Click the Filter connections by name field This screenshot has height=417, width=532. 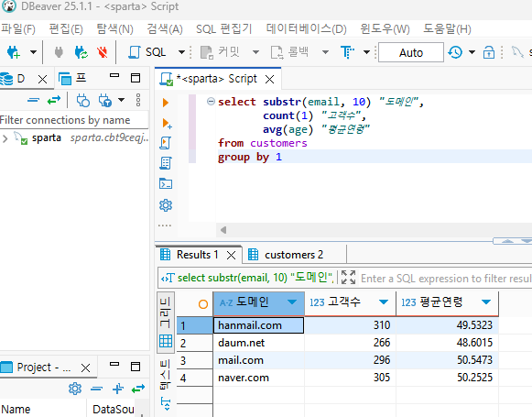point(73,120)
